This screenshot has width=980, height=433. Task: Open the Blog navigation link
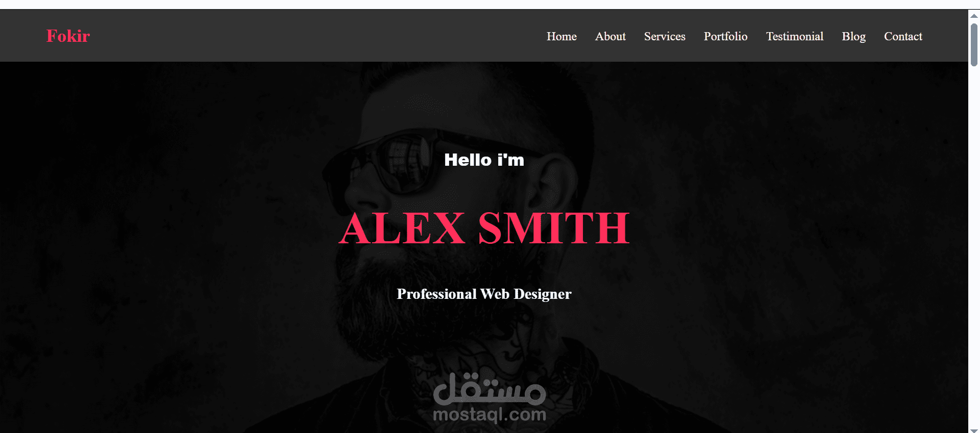coord(853,37)
